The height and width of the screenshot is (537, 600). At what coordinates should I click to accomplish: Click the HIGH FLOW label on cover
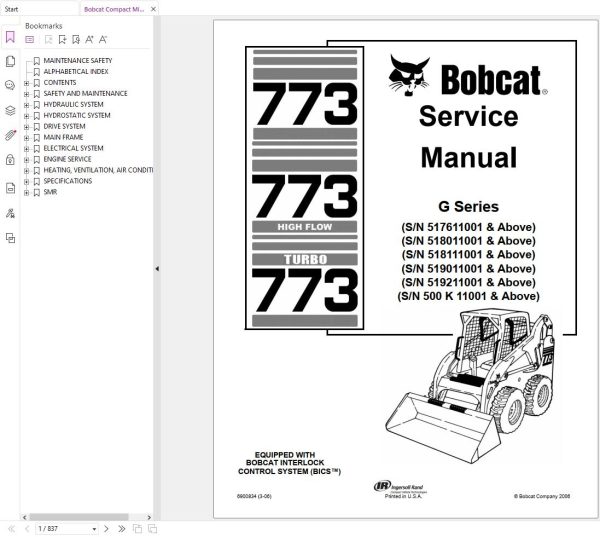(305, 227)
